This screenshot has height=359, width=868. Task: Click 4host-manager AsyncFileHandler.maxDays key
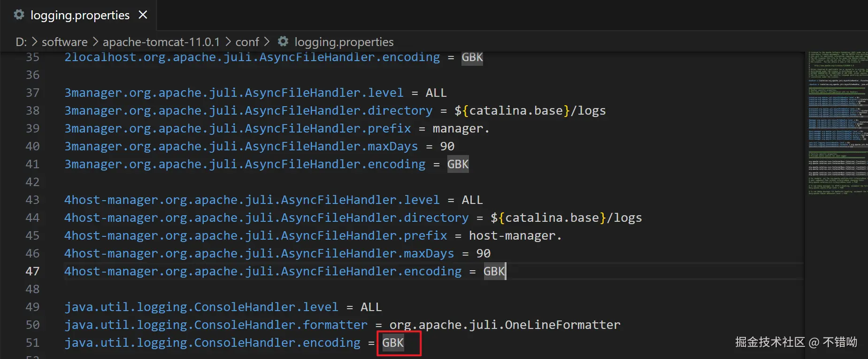(x=259, y=253)
